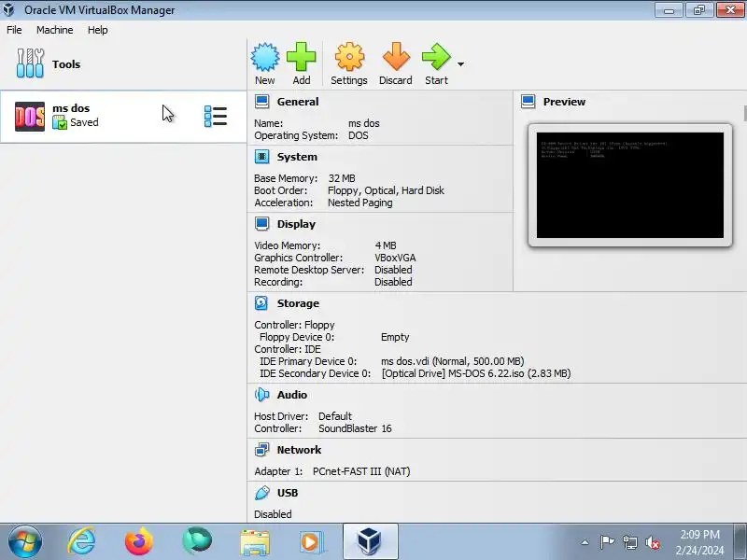The width and height of the screenshot is (747, 560).
Task: Click the Preview section monitor icon
Action: tap(528, 102)
